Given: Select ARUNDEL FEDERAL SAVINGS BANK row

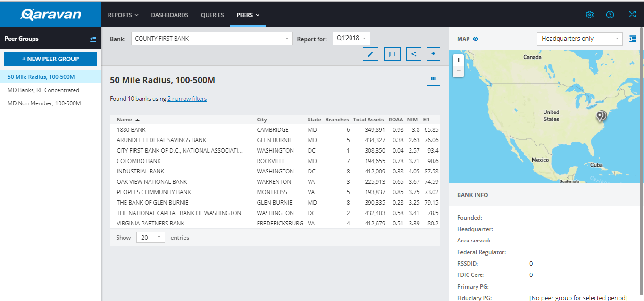Looking at the screenshot, I should [x=275, y=140].
